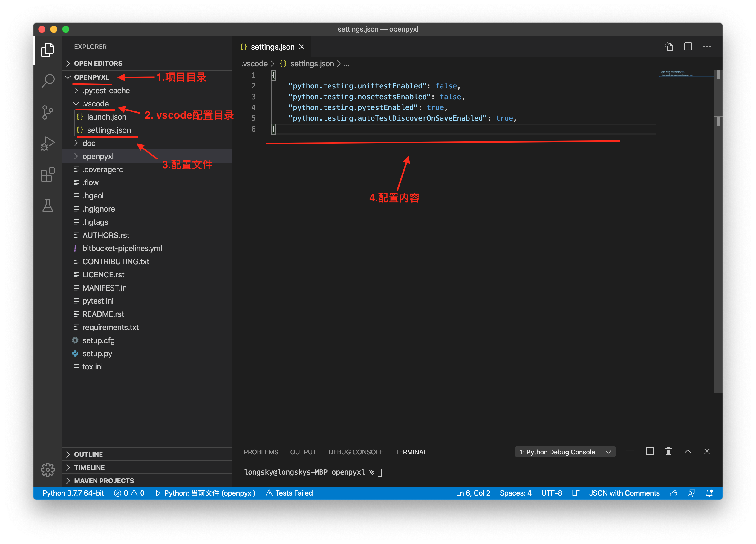Switch to the DEBUG CONSOLE tab

pos(356,452)
